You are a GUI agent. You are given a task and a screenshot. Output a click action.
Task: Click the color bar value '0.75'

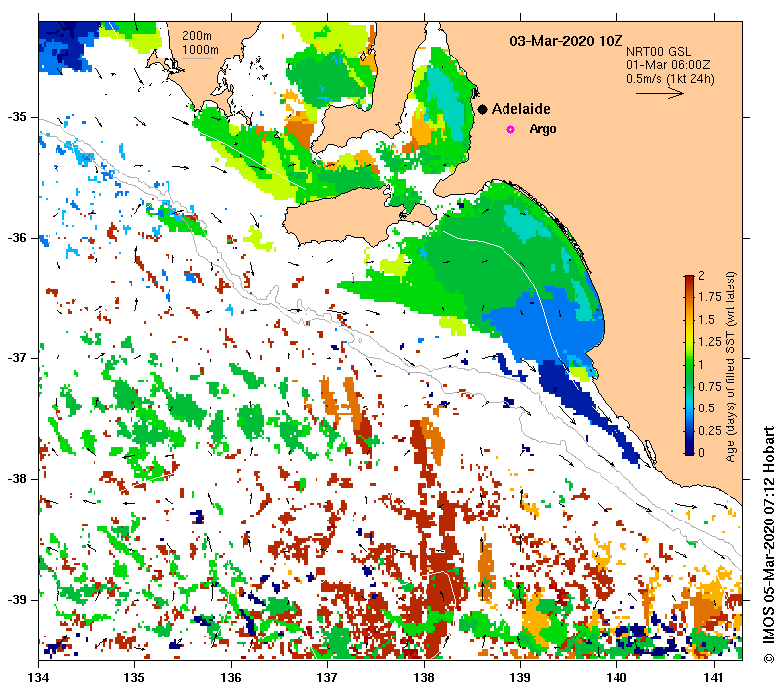pyautogui.click(x=710, y=386)
